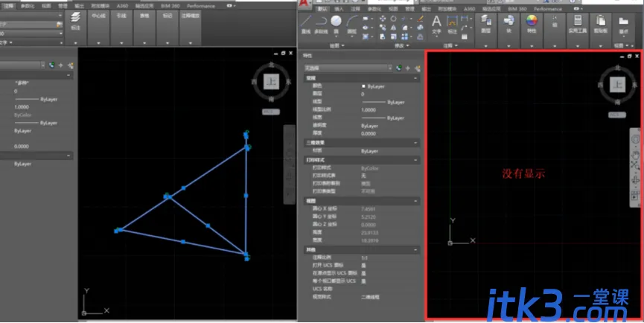Select the Line (直线) tool in right ribbon
Screen dimensions: 644x323
[305, 25]
